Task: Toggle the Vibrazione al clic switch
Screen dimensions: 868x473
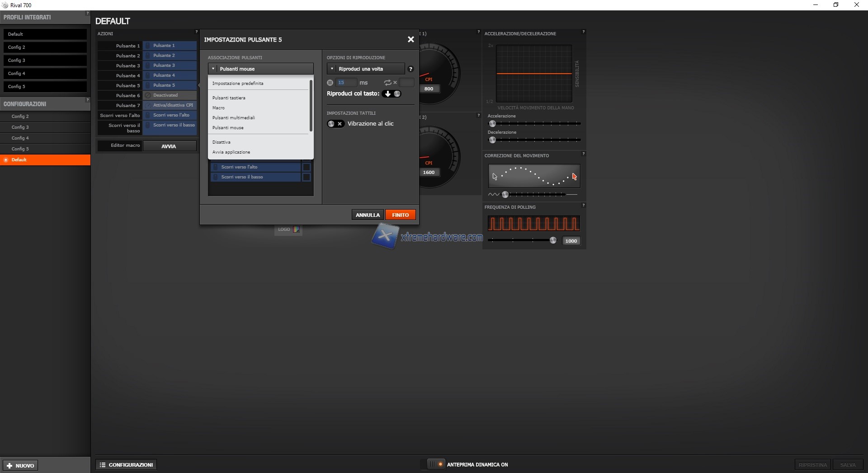Action: coord(335,124)
